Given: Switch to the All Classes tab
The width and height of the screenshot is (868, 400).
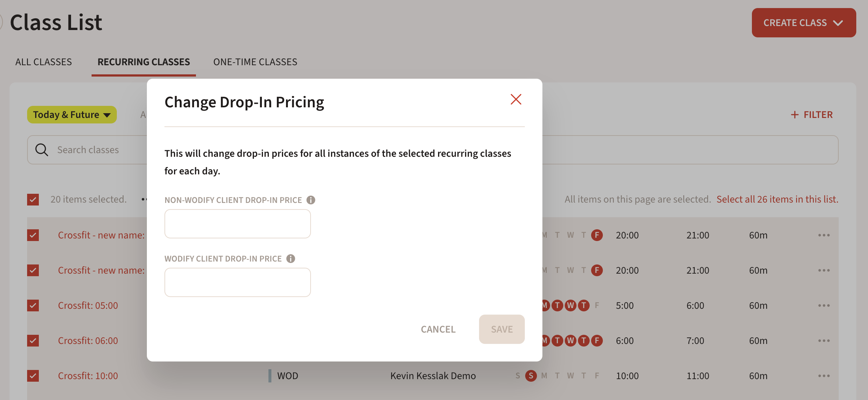Looking at the screenshot, I should tap(44, 62).
